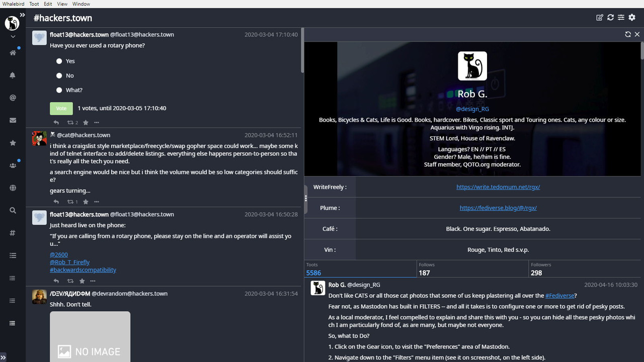Open the Toot menu

click(x=34, y=4)
